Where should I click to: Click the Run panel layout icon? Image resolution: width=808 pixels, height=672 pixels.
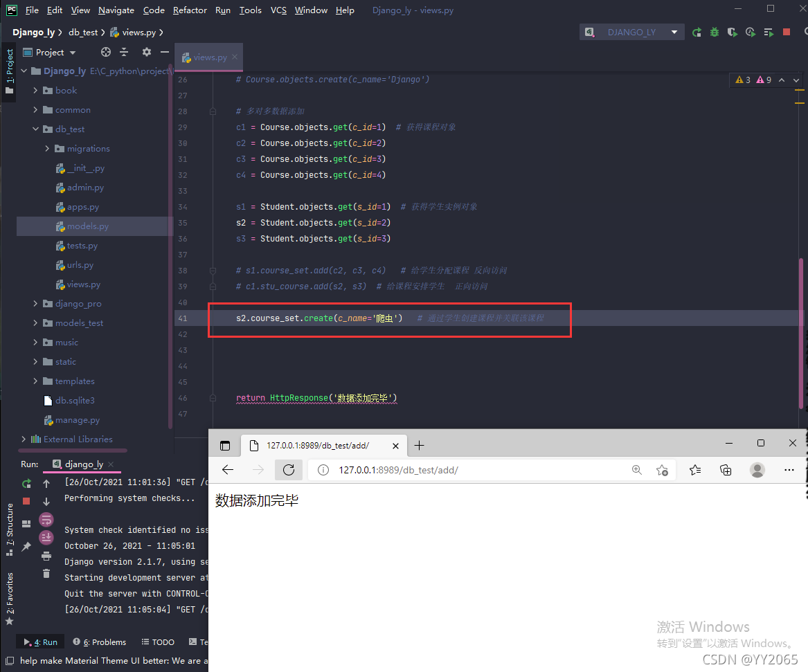pos(26,524)
